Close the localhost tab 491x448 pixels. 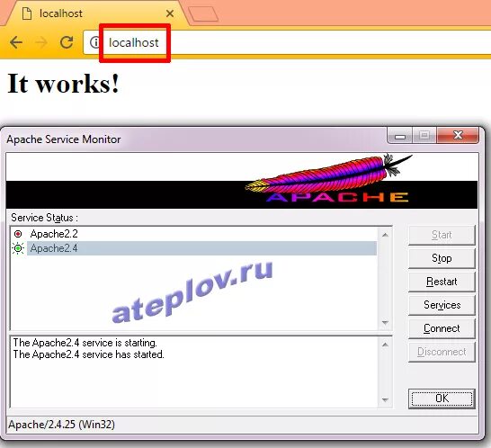170,13
